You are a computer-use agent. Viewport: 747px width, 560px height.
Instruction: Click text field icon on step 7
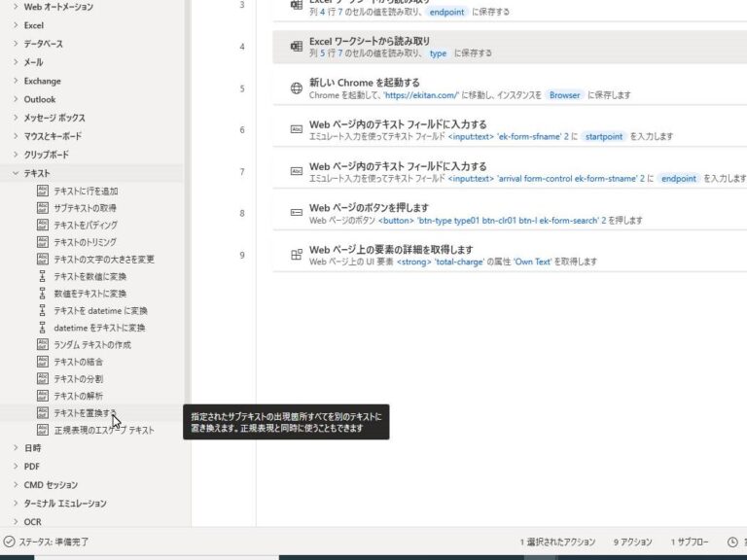(297, 171)
